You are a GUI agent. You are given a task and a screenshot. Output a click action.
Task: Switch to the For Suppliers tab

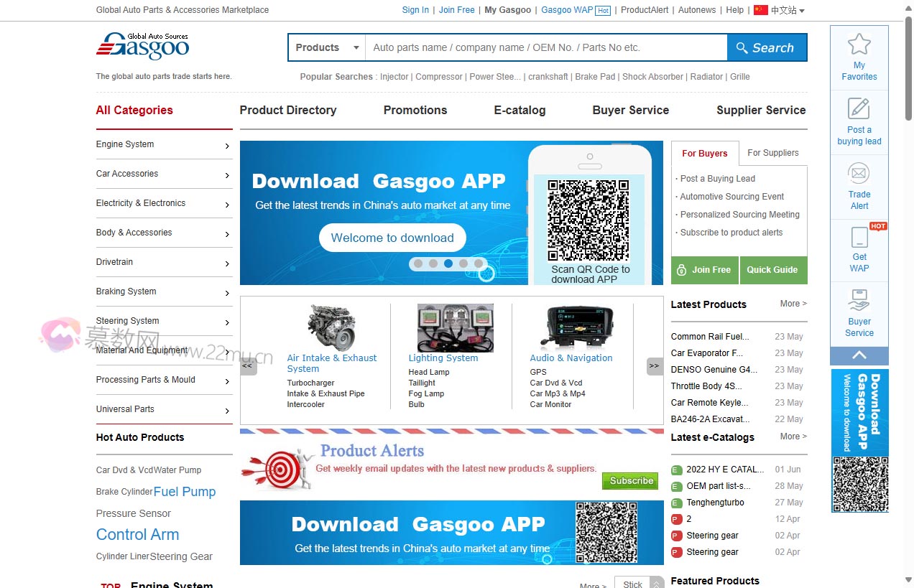772,153
